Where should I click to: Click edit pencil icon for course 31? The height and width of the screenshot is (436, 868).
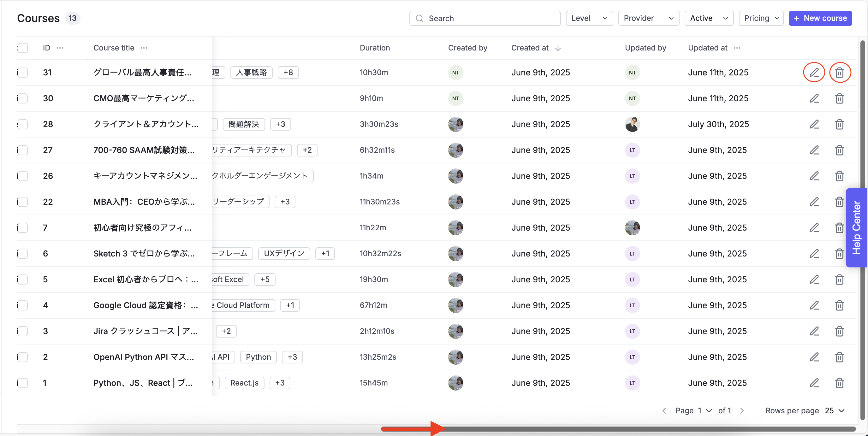(x=814, y=72)
